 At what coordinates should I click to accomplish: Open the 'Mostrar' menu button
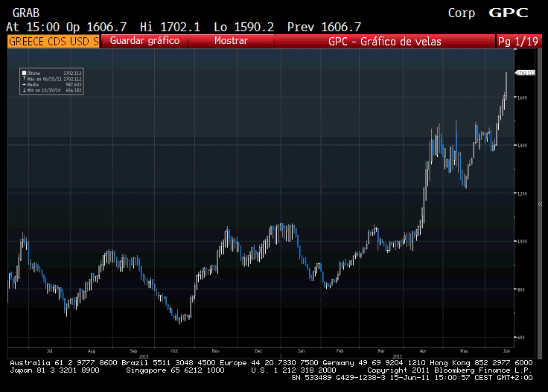[x=231, y=41]
